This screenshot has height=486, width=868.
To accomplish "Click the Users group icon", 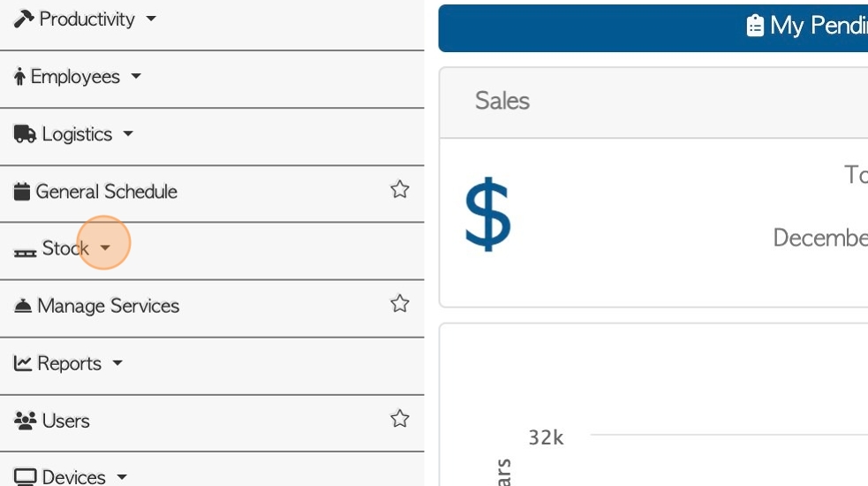I will 25,421.
